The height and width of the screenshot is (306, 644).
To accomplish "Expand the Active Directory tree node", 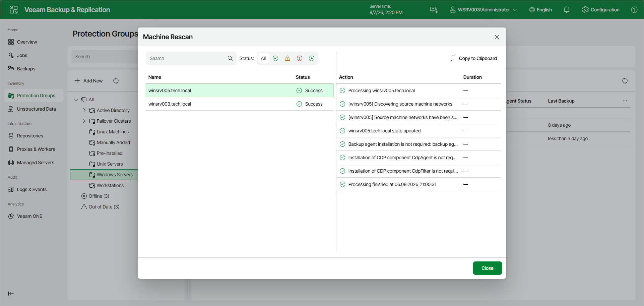I will click(84, 110).
